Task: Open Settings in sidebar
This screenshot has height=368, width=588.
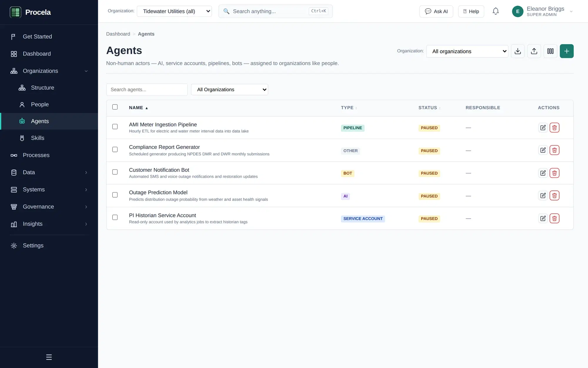Action: coord(49,246)
